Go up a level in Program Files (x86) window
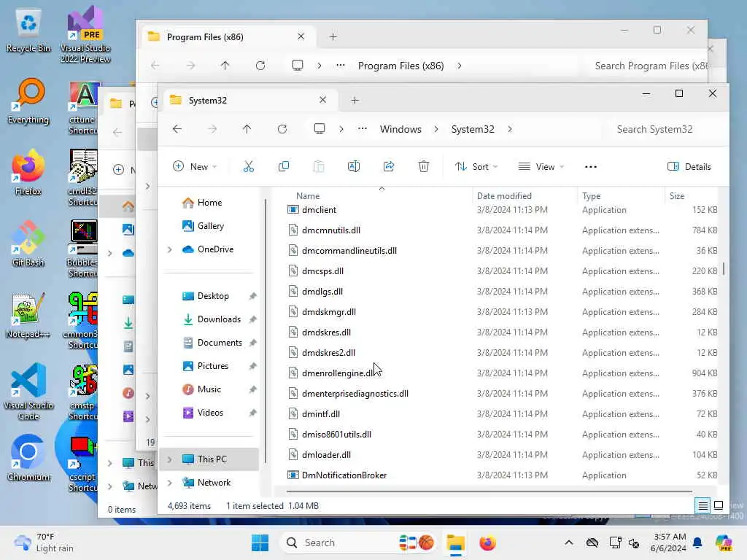The width and height of the screenshot is (747, 560). 225,66
